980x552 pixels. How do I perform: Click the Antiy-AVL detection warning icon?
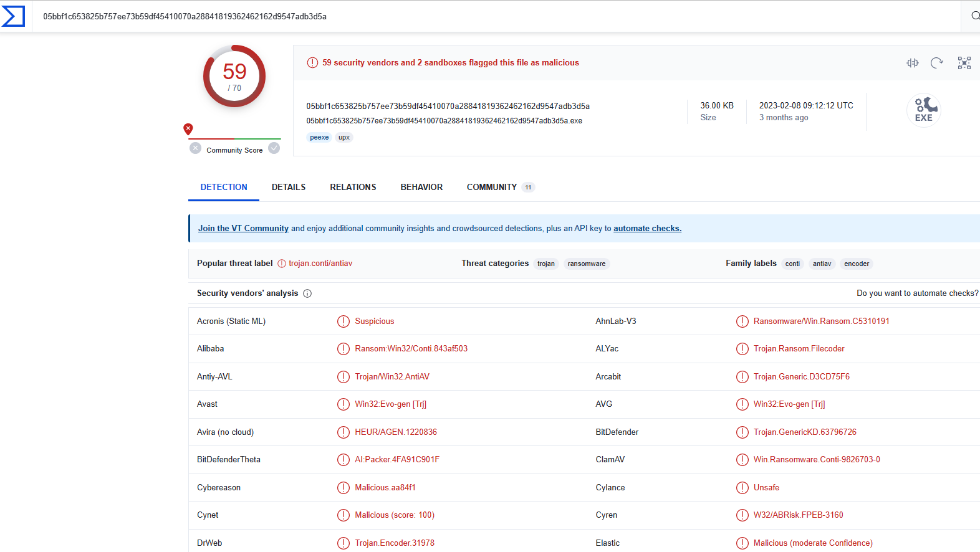pyautogui.click(x=343, y=377)
